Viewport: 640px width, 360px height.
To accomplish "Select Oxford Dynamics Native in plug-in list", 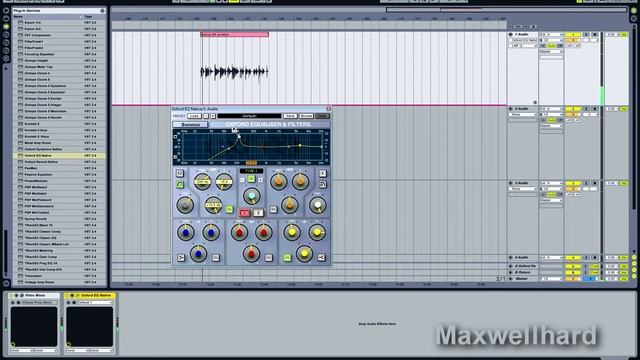I will point(60,149).
